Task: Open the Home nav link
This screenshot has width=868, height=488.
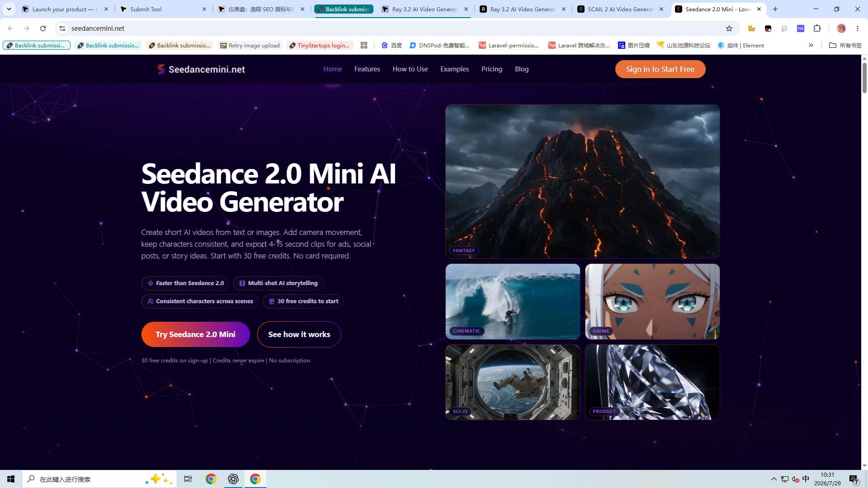Action: (332, 69)
